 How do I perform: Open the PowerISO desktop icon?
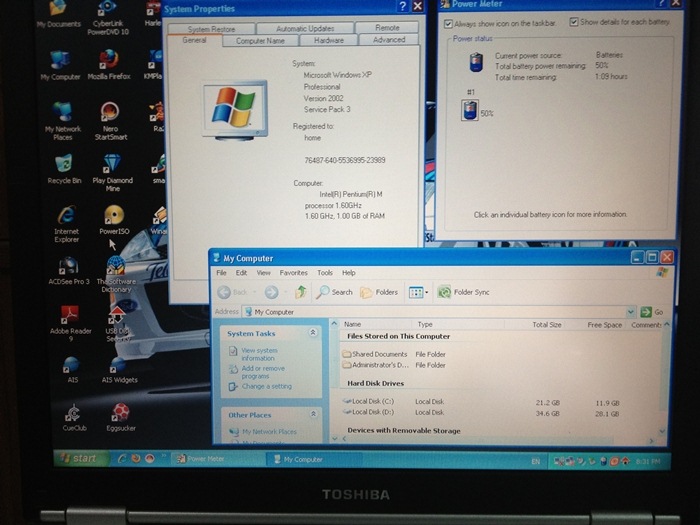point(114,215)
